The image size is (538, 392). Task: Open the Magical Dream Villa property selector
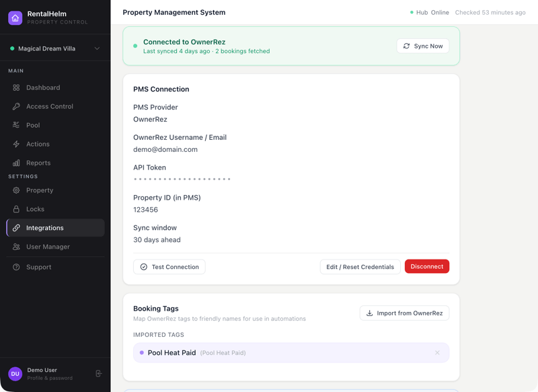click(x=55, y=48)
